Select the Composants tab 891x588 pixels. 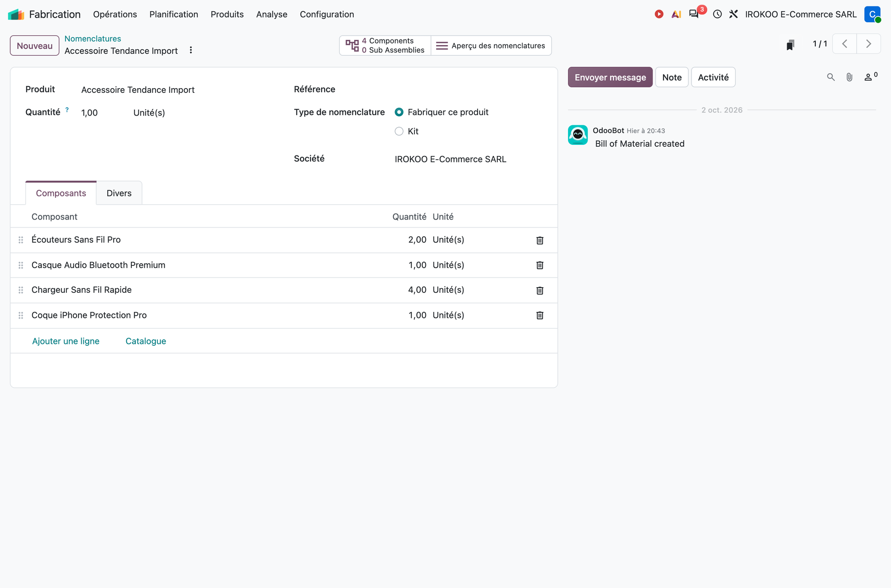coord(61,193)
